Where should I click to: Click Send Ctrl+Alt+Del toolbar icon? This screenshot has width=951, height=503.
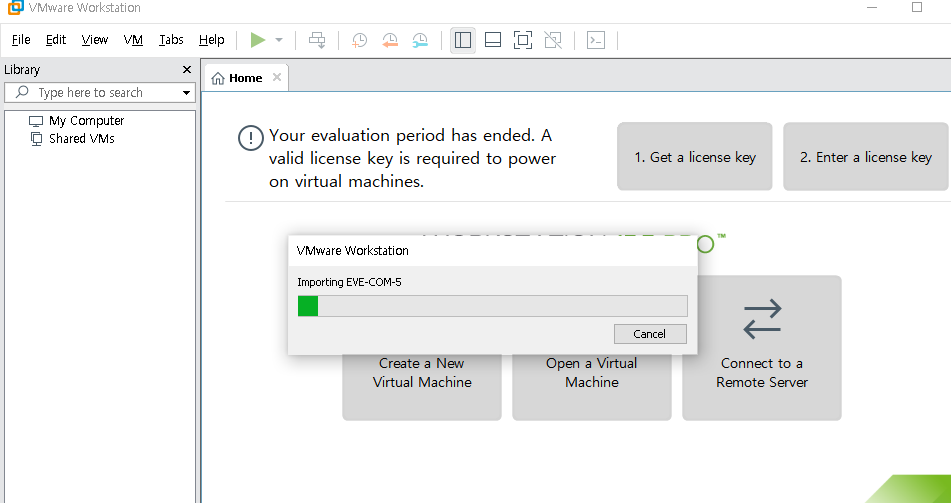tap(317, 40)
